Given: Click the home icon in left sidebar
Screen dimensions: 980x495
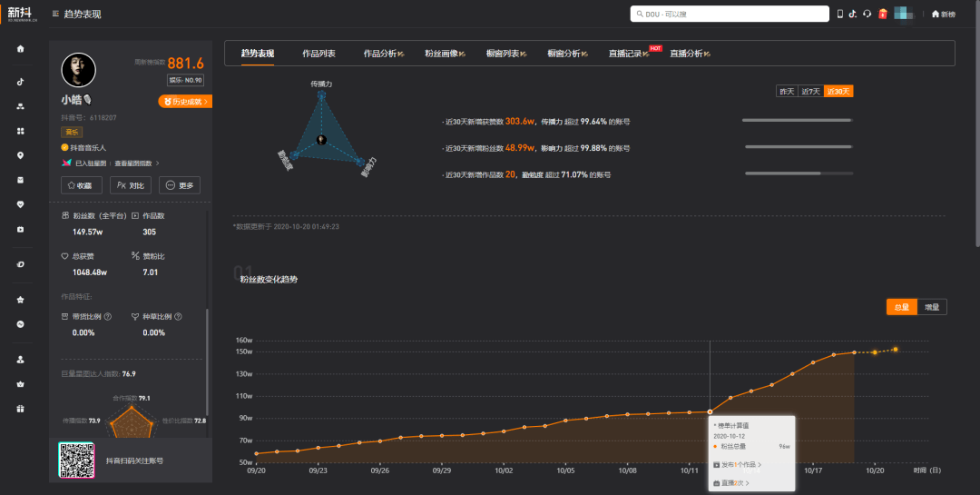Looking at the screenshot, I should (20, 48).
